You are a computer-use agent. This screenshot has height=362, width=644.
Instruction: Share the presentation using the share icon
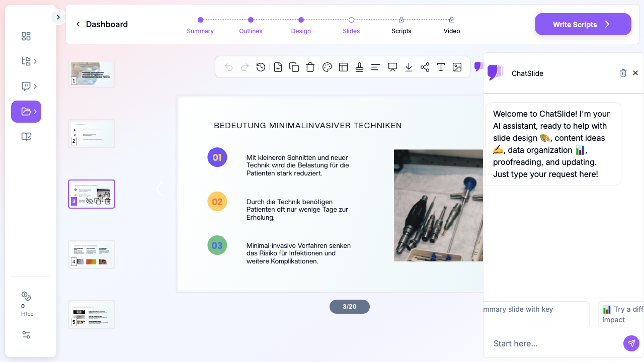(x=425, y=67)
